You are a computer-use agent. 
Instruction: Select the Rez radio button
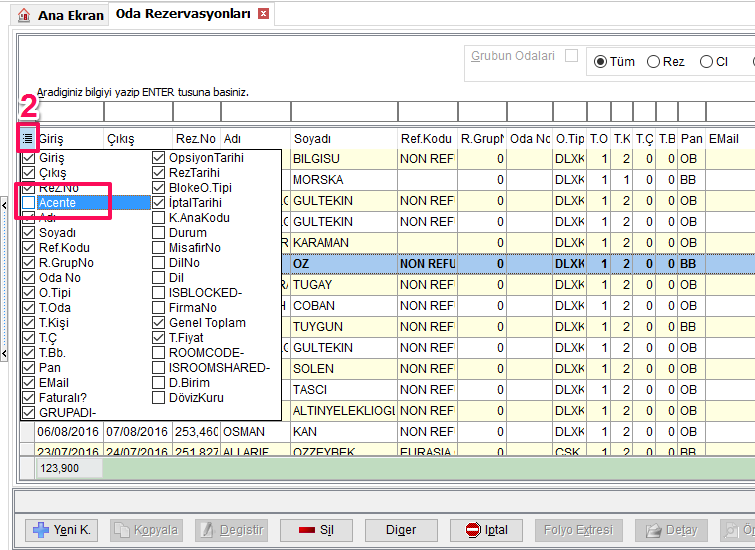(x=653, y=62)
